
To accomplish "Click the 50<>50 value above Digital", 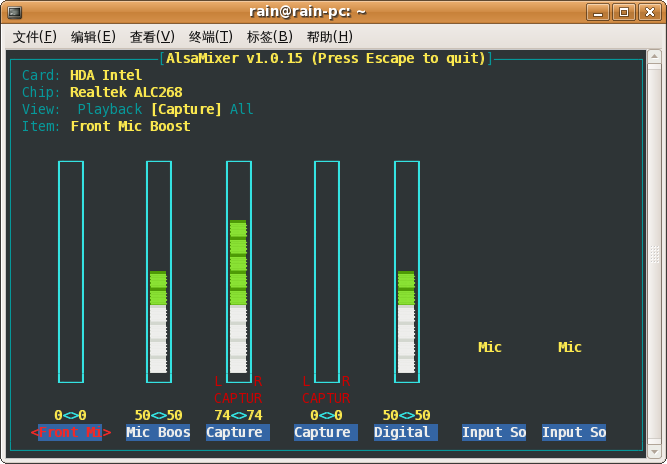I will [x=406, y=415].
